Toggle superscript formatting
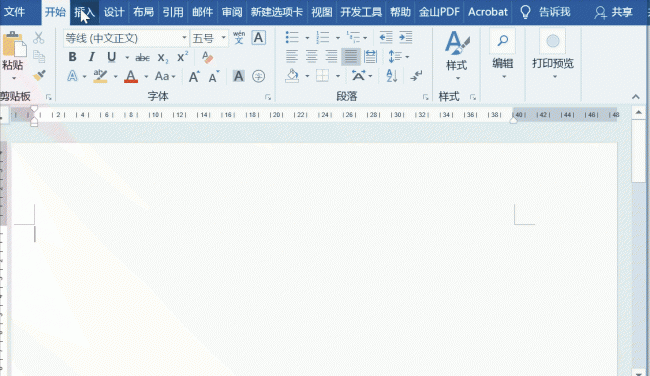Image resolution: width=650 pixels, height=376 pixels. [x=182, y=57]
